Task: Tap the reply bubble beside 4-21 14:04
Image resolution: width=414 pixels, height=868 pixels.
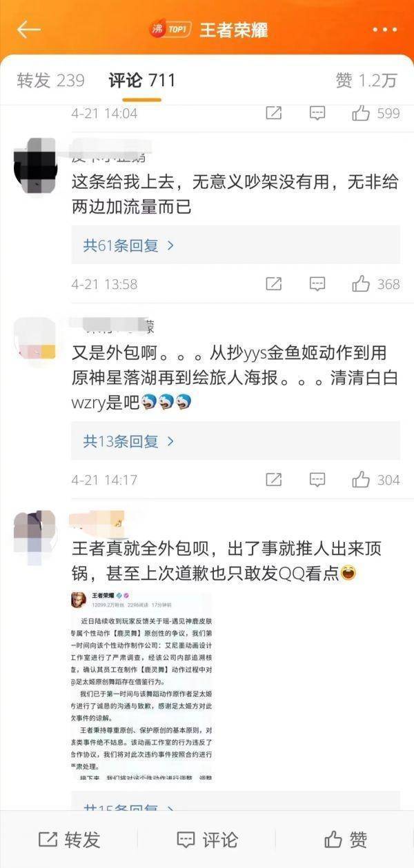Action: coord(317,113)
